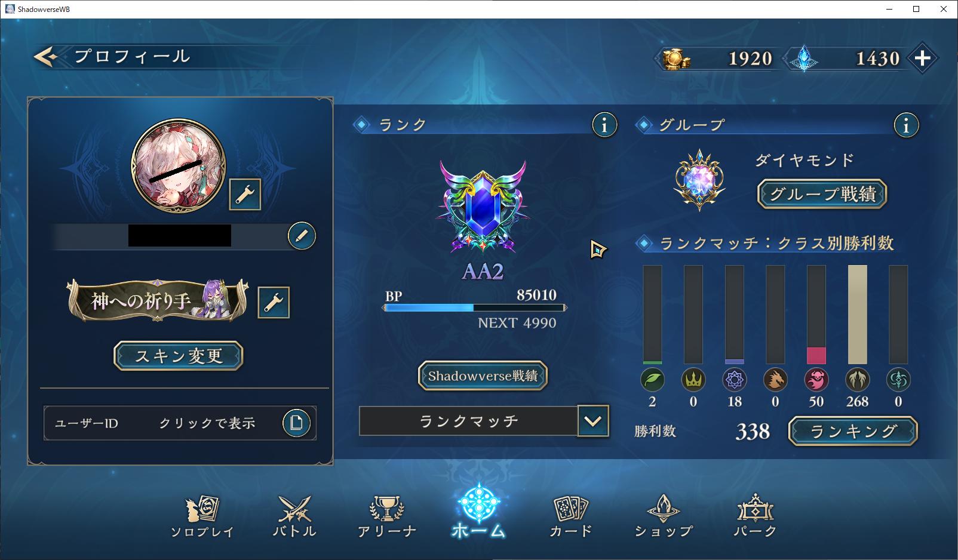Open the title badge edit wrench button

point(274,303)
